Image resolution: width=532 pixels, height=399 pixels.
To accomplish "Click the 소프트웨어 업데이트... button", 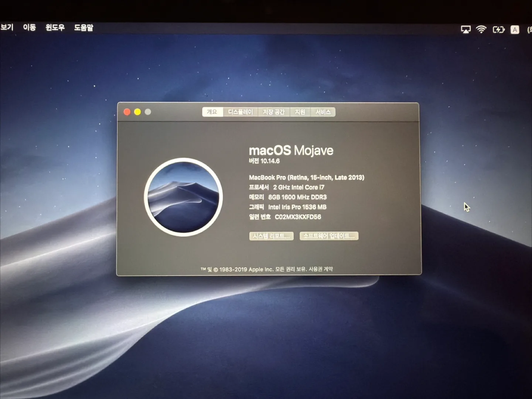I will (x=329, y=236).
